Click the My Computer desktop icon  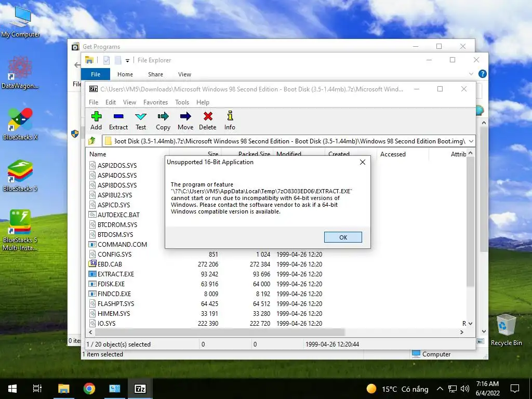[20, 21]
